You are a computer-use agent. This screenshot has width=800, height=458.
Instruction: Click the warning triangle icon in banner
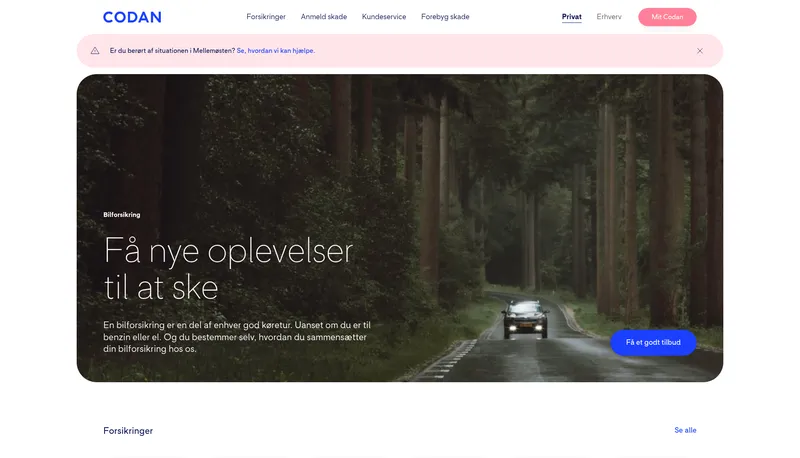click(x=95, y=50)
